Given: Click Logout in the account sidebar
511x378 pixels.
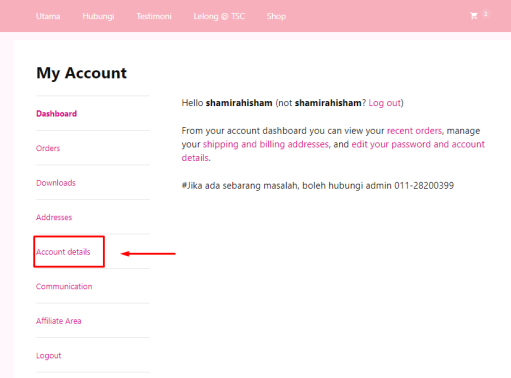Looking at the screenshot, I should tap(49, 356).
